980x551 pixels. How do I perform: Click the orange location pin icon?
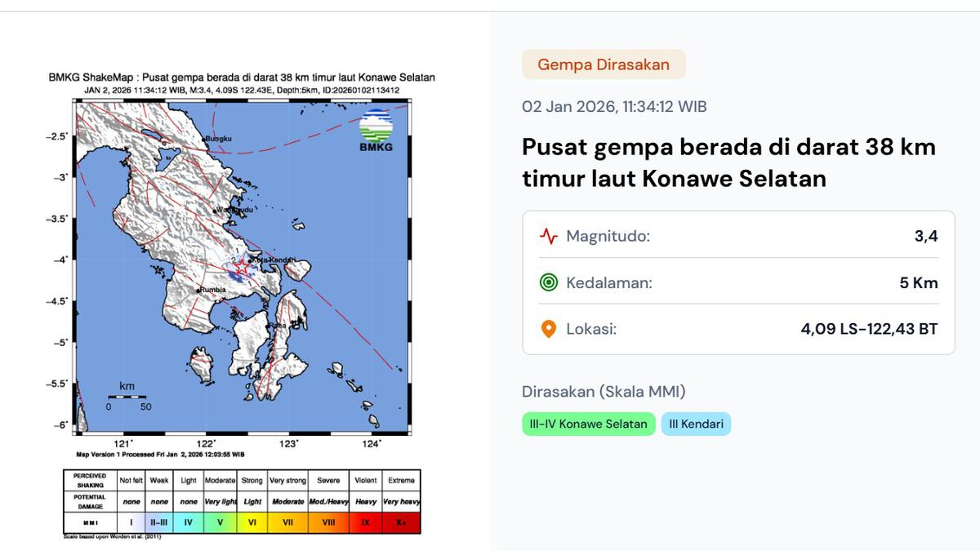549,330
